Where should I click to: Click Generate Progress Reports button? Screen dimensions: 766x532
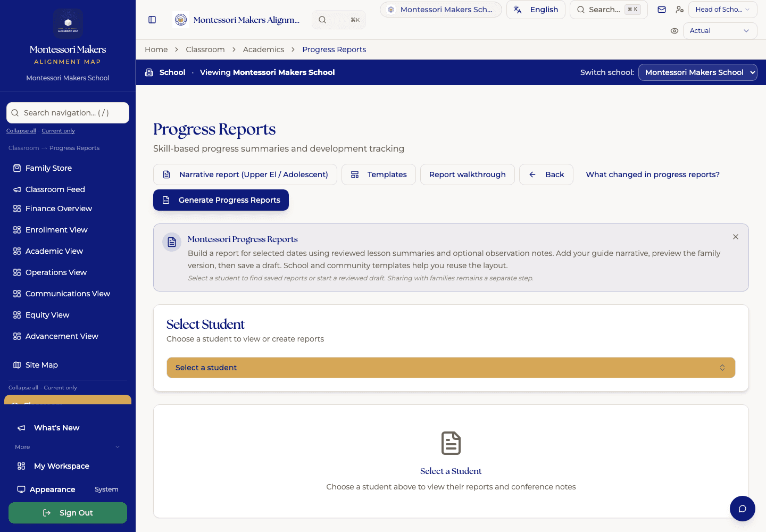[x=221, y=200]
